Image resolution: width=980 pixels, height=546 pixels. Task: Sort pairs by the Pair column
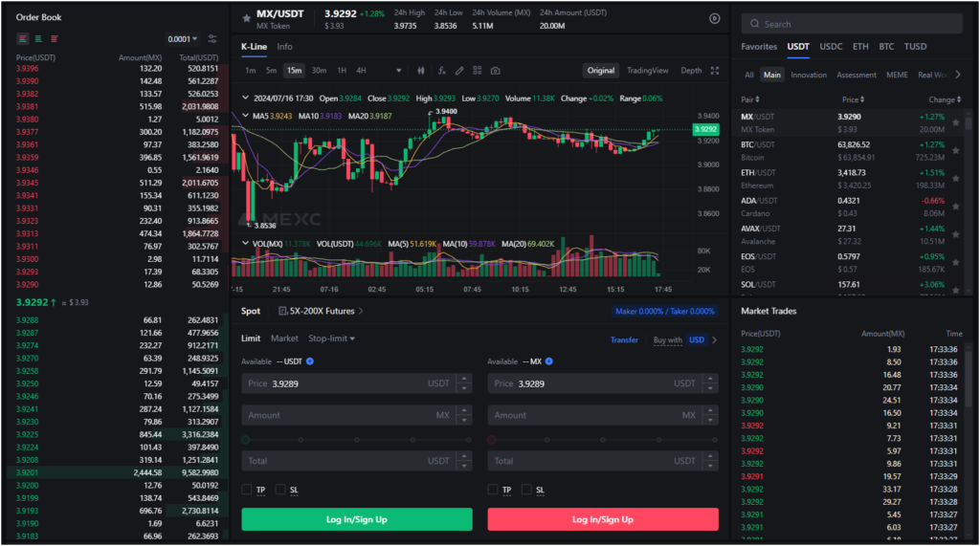(750, 99)
